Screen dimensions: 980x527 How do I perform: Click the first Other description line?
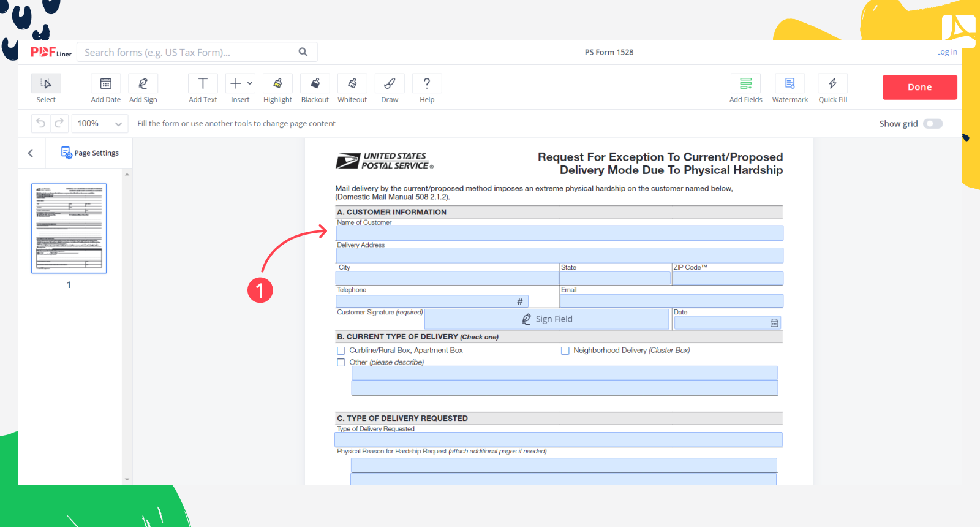click(564, 373)
